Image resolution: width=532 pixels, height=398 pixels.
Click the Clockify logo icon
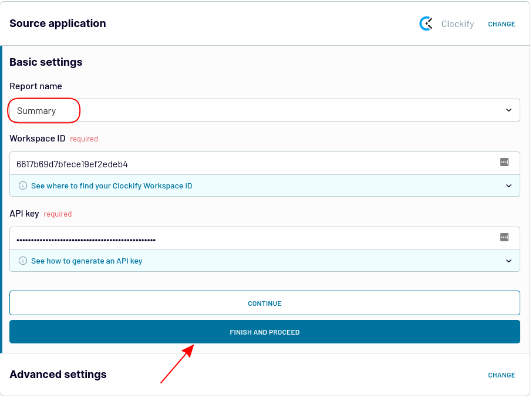click(x=426, y=23)
